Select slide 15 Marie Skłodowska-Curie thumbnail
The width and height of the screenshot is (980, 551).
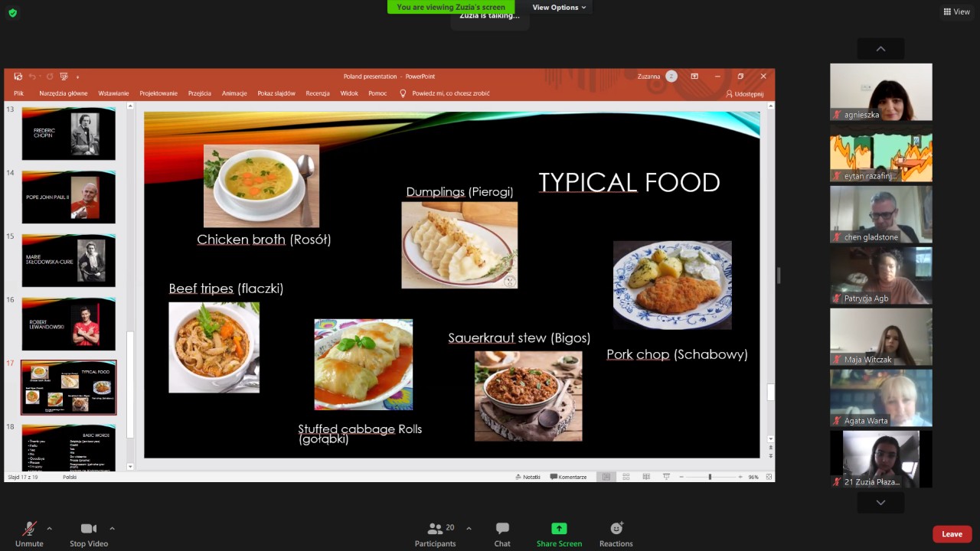pyautogui.click(x=69, y=261)
